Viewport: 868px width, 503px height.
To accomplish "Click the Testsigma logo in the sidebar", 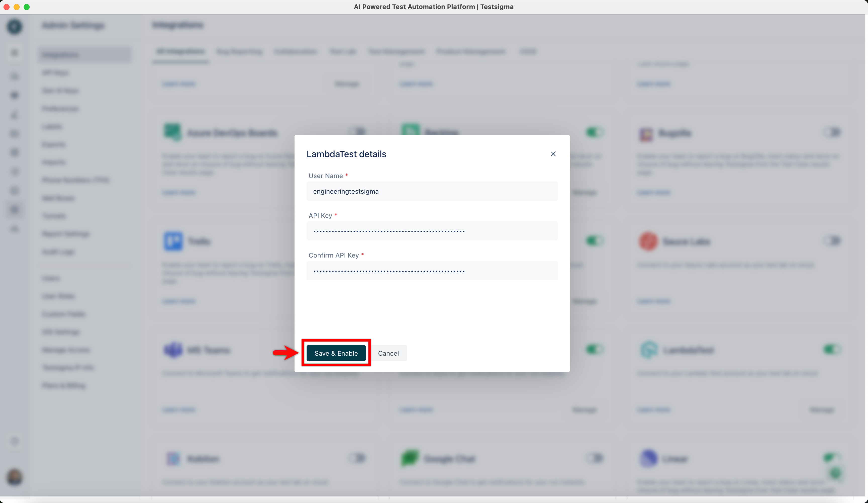I will (x=15, y=27).
